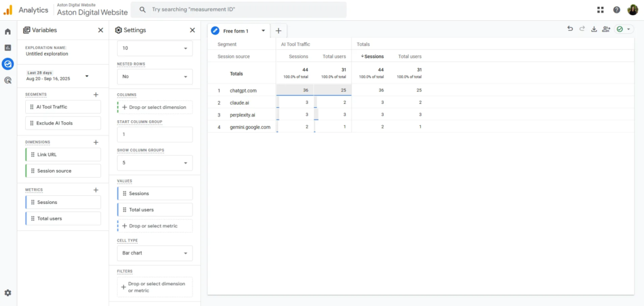Select the Total users chip under Values
The height and width of the screenshot is (306, 644).
click(155, 210)
